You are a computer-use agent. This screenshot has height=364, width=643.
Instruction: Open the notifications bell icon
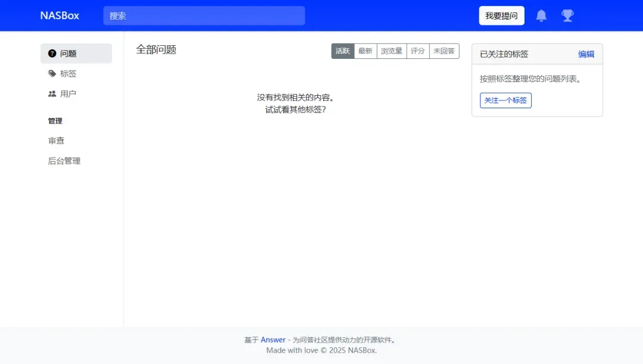(x=541, y=16)
